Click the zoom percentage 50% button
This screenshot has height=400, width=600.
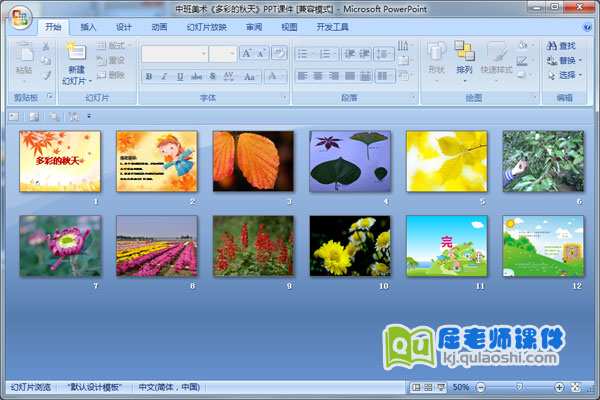point(461,387)
